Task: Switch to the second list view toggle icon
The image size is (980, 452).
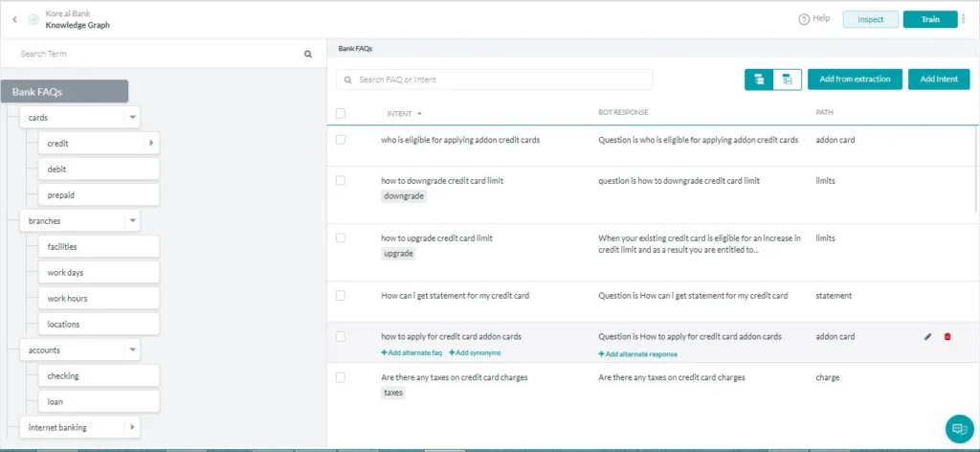Action: (788, 79)
